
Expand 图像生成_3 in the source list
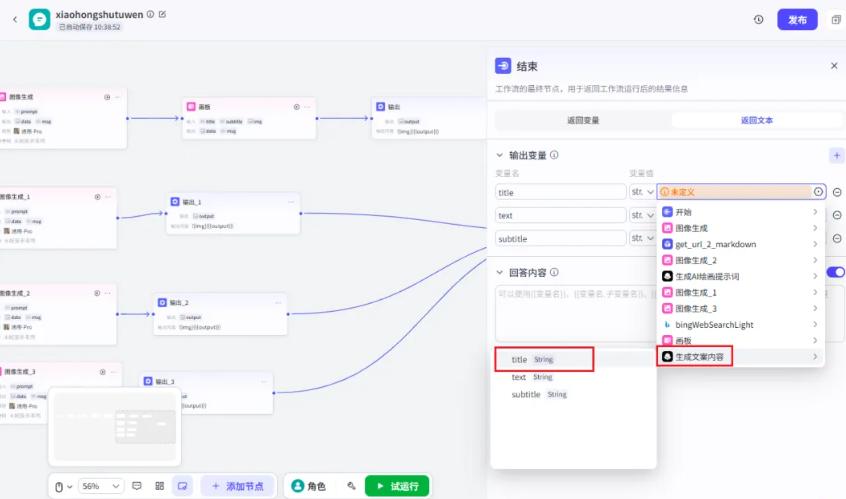coord(740,309)
